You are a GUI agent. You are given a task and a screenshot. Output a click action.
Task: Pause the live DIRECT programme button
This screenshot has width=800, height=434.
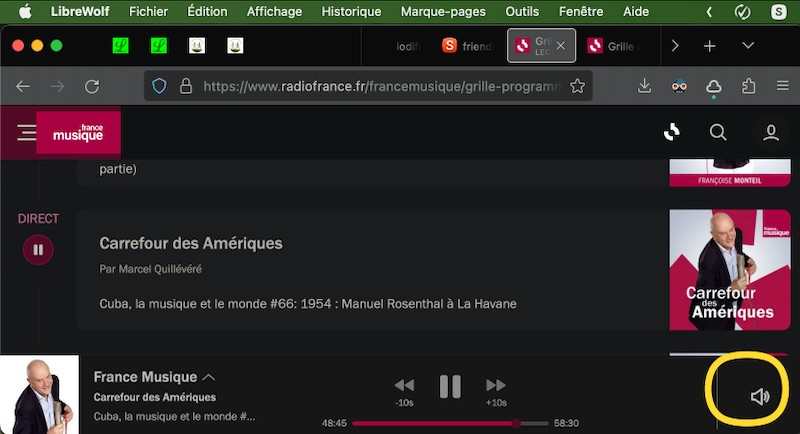(x=38, y=250)
